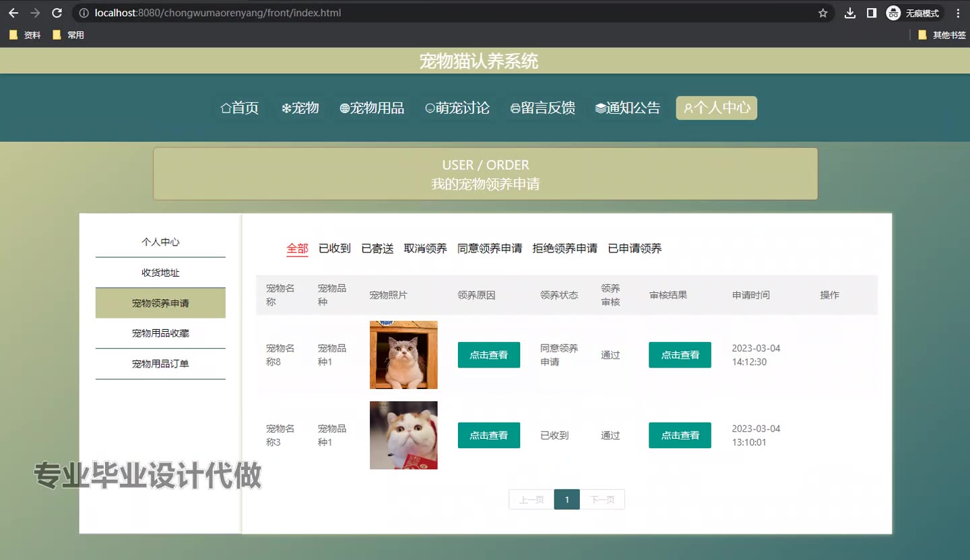Image resolution: width=970 pixels, height=560 pixels.
Task: Click the 我的宠物领养申请 banner heading
Action: (485, 184)
